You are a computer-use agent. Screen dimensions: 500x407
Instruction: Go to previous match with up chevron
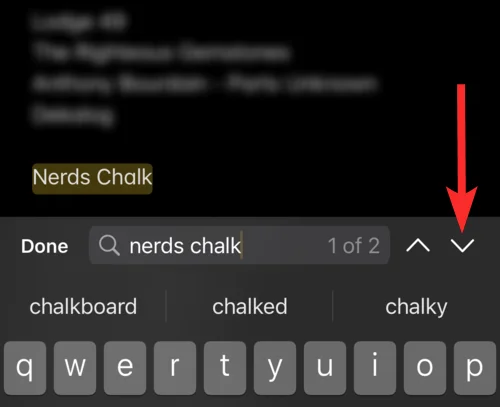point(418,246)
